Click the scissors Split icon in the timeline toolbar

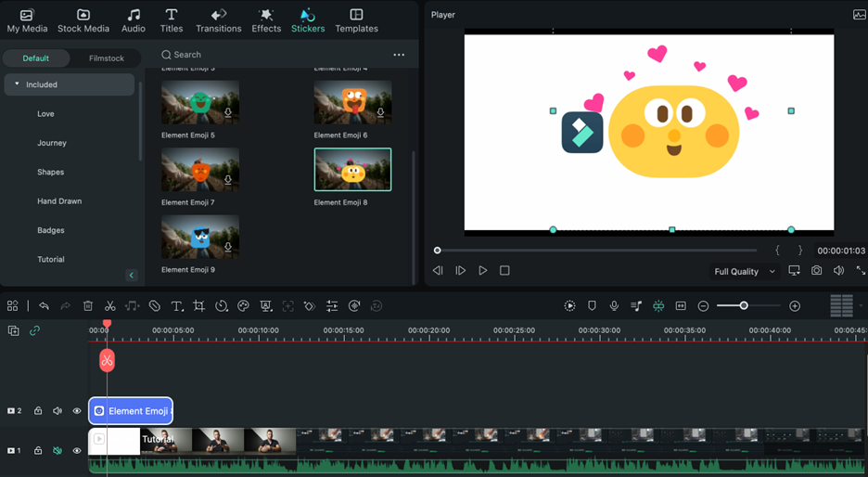110,306
